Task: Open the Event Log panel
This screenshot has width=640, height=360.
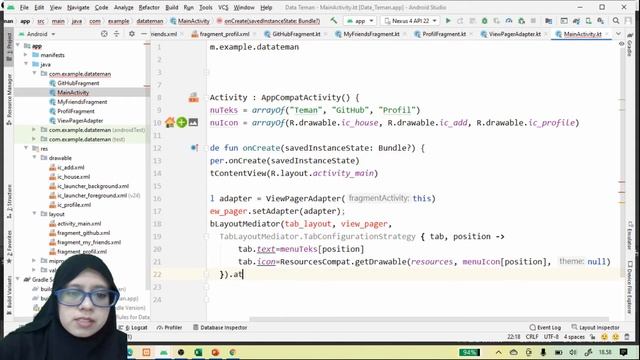Action: coord(545,327)
